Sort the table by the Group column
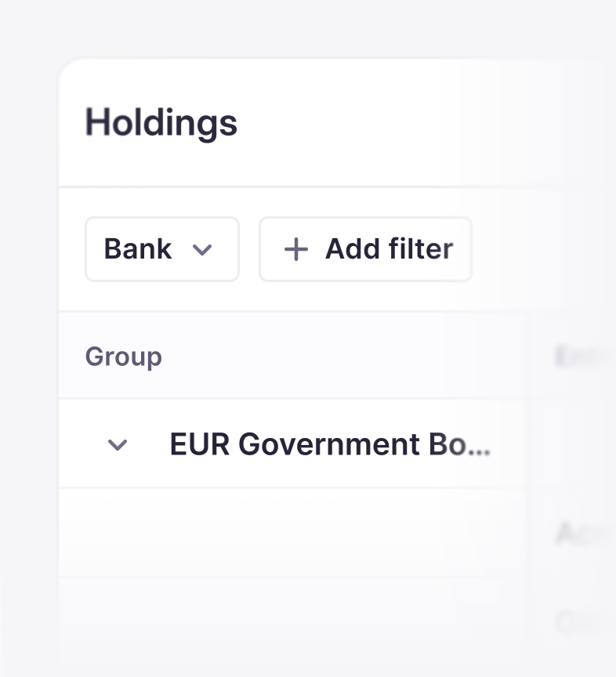Viewport: 616px width, 677px height. pos(123,357)
